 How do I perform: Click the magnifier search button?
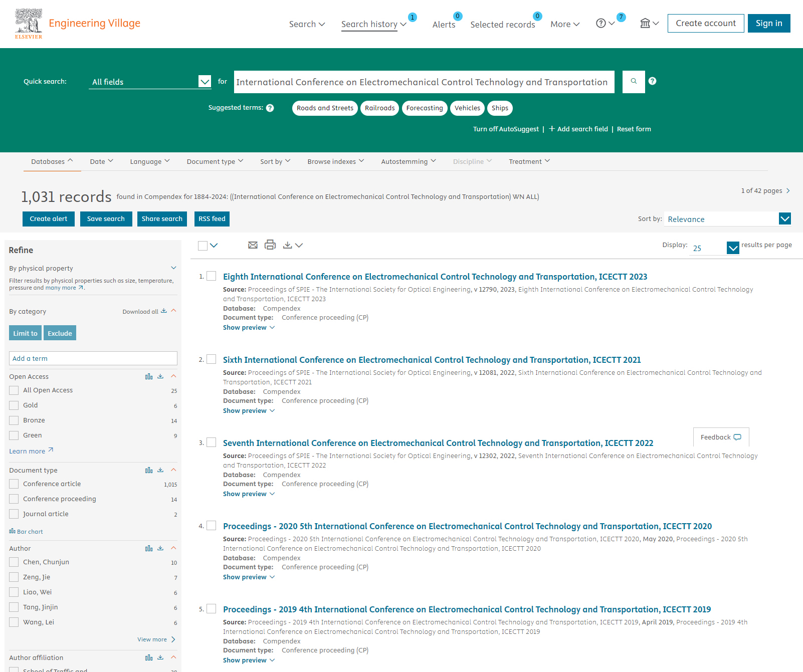pyautogui.click(x=634, y=81)
